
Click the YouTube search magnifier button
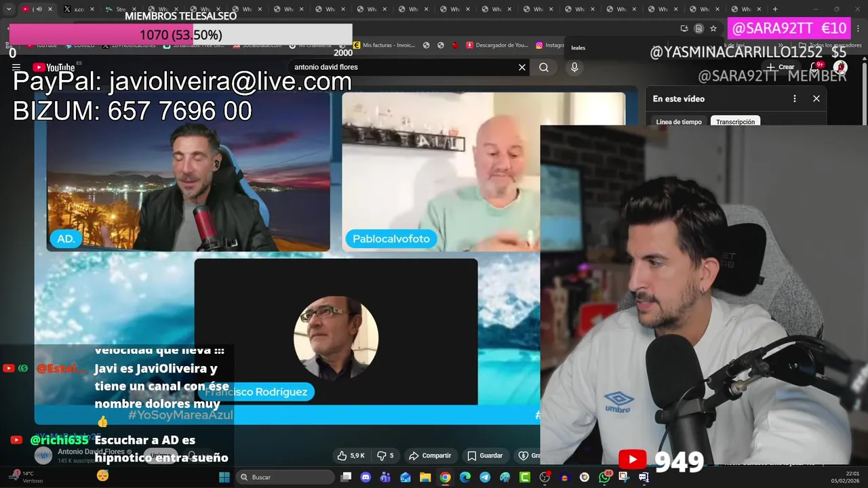click(x=544, y=67)
